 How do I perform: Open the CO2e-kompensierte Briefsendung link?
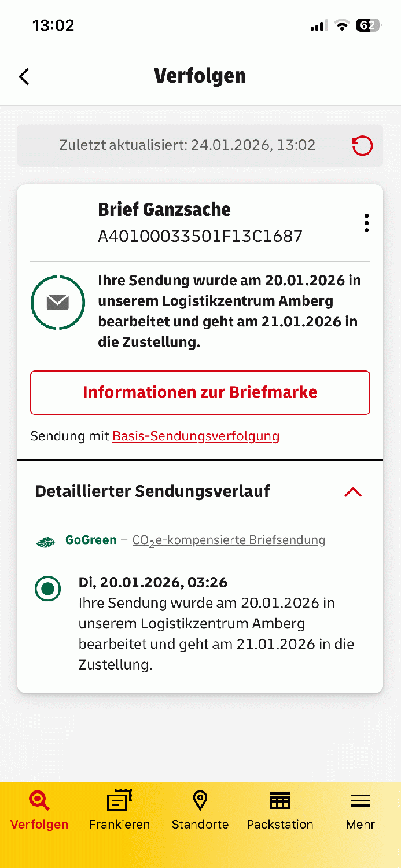[229, 540]
